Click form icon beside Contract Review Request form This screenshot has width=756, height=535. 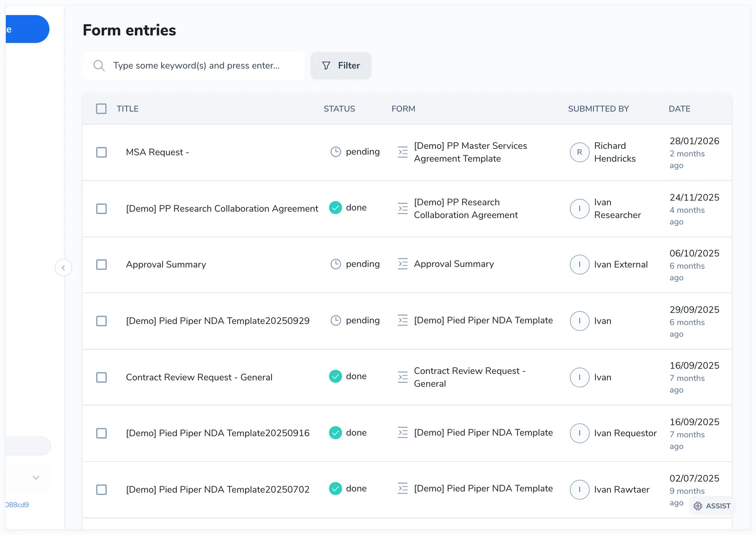[403, 377]
